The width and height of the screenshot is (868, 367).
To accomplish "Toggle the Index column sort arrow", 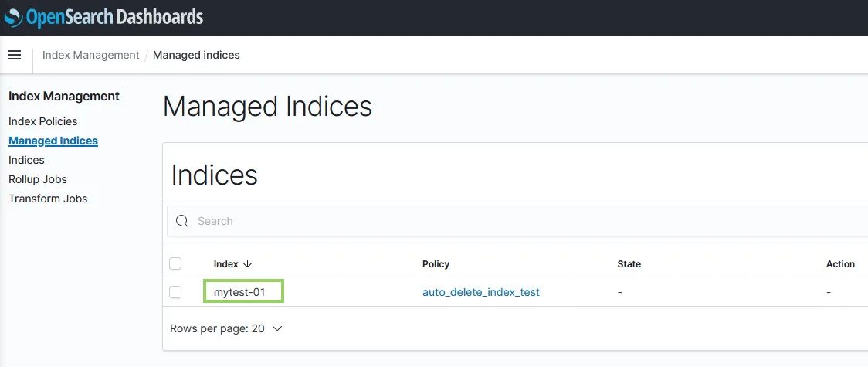I will pyautogui.click(x=247, y=264).
